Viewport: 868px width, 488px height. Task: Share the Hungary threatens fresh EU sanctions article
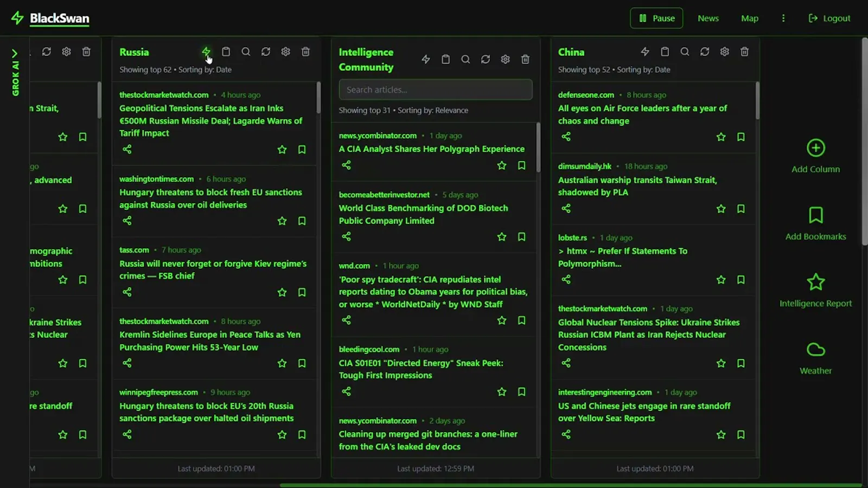pos(127,221)
